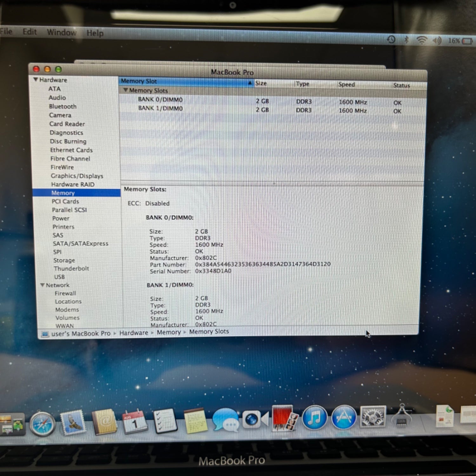The width and height of the screenshot is (476, 476).
Task: Select USB in the sidebar
Action: pos(59,277)
